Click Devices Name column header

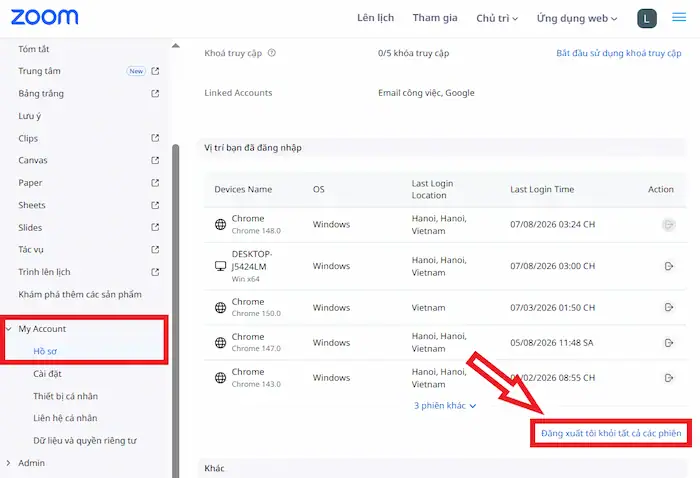pyautogui.click(x=243, y=189)
